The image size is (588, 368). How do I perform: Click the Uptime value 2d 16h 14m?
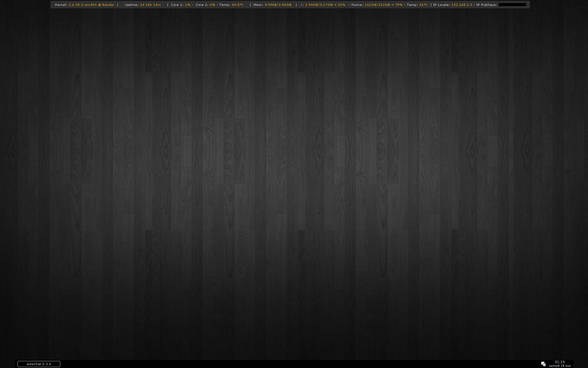[x=150, y=5]
